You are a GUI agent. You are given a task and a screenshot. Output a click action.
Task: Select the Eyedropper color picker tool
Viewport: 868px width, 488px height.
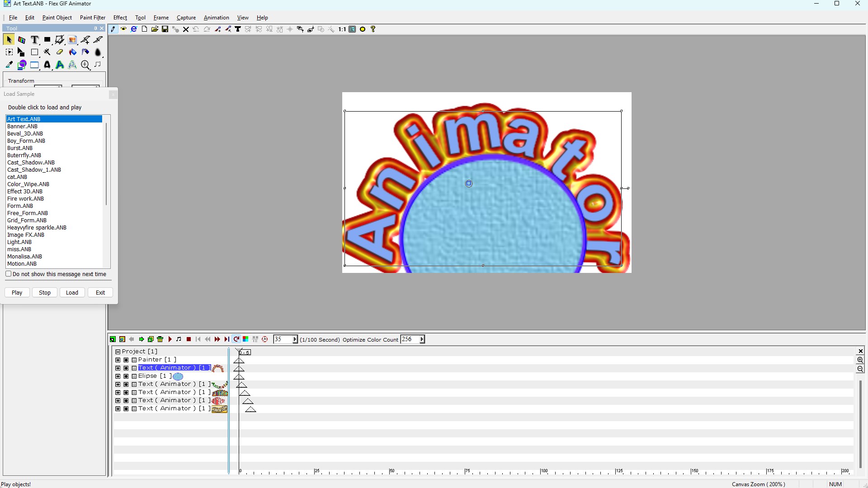point(9,65)
